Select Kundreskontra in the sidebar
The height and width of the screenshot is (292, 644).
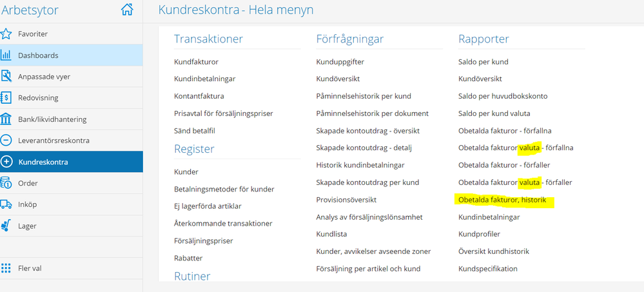(72, 162)
